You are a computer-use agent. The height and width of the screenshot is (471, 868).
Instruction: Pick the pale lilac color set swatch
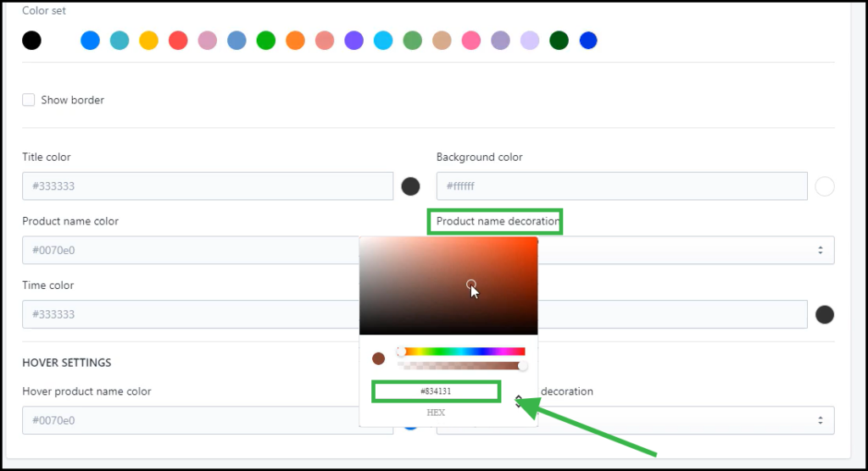tap(530, 41)
